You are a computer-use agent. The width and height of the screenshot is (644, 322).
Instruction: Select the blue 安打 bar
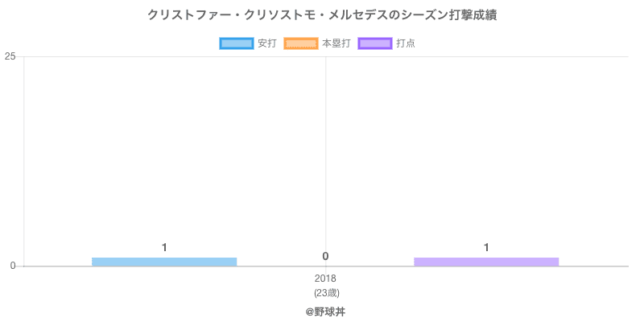click(164, 262)
